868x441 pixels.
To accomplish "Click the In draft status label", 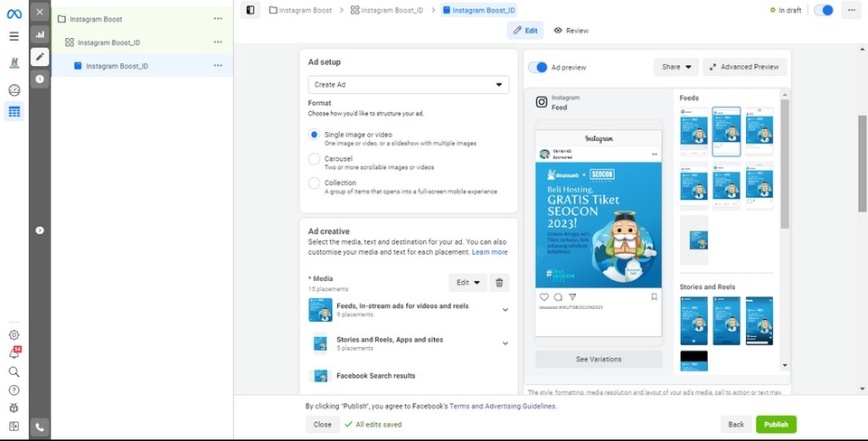I will pos(786,10).
